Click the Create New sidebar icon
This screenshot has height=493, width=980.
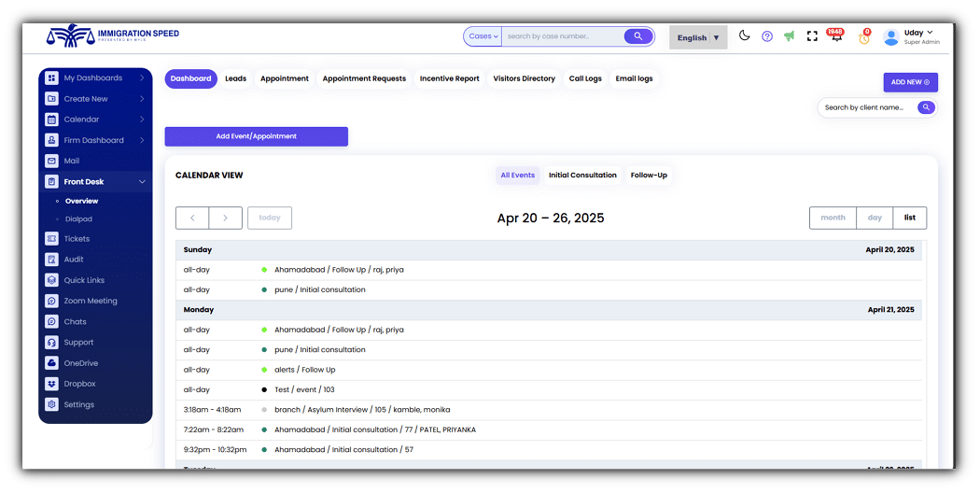coord(52,99)
